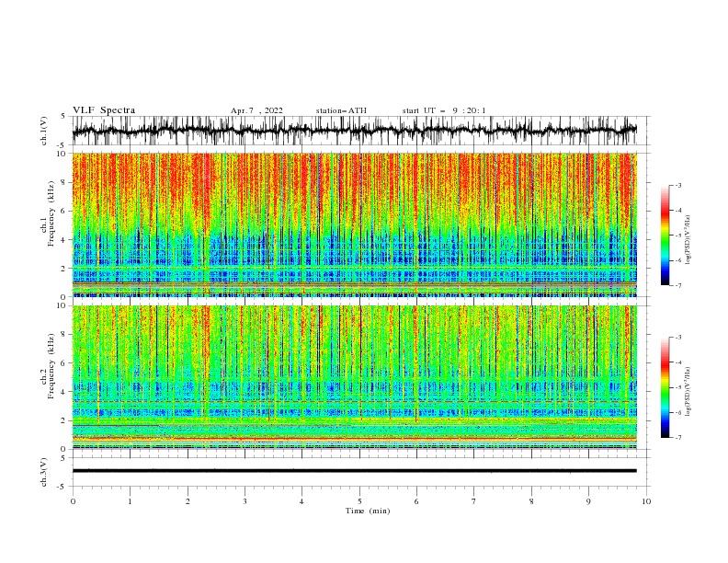The width and height of the screenshot is (728, 563).
Task: Click the "VLF Spectra" title text
Action: click(x=104, y=110)
